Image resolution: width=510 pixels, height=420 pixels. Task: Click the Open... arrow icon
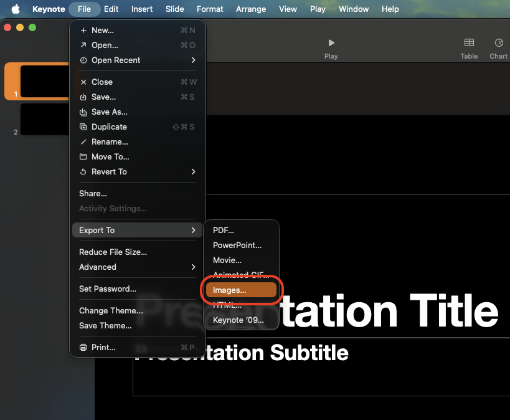point(83,45)
